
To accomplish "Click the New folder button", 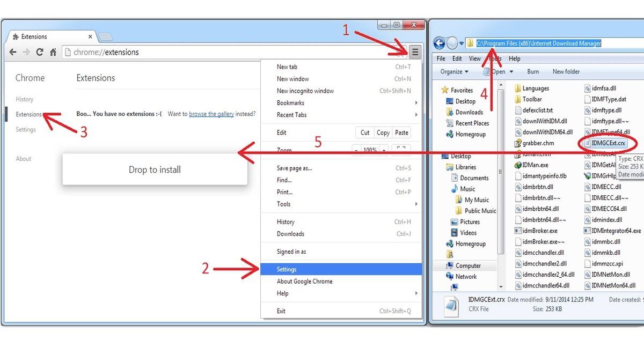I will click(566, 72).
